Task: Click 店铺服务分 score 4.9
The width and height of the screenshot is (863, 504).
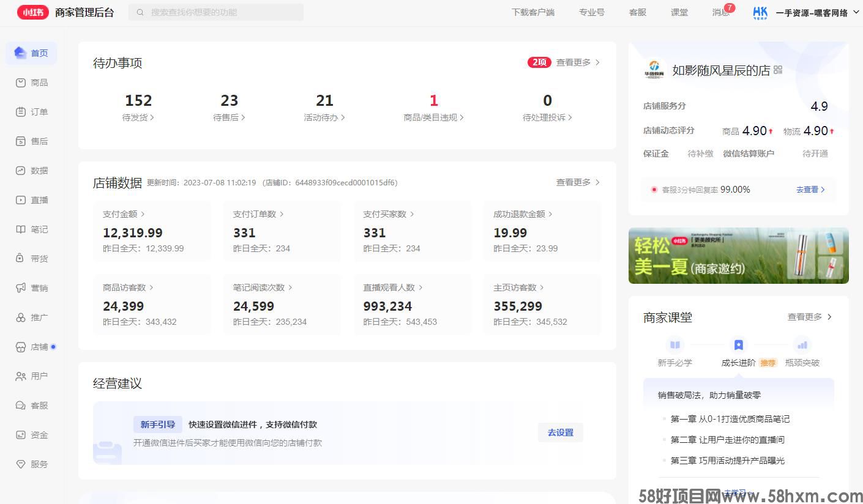Action: (819, 106)
